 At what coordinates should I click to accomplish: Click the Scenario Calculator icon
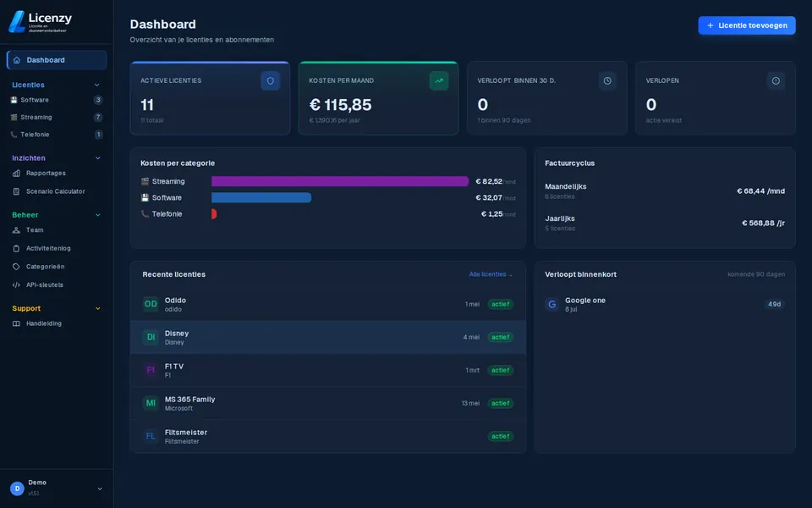tap(16, 191)
